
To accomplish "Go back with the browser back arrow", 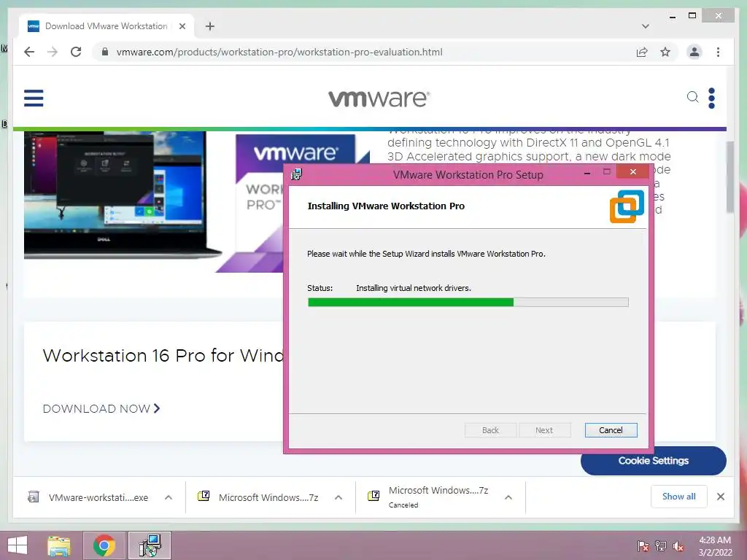I will 29,52.
